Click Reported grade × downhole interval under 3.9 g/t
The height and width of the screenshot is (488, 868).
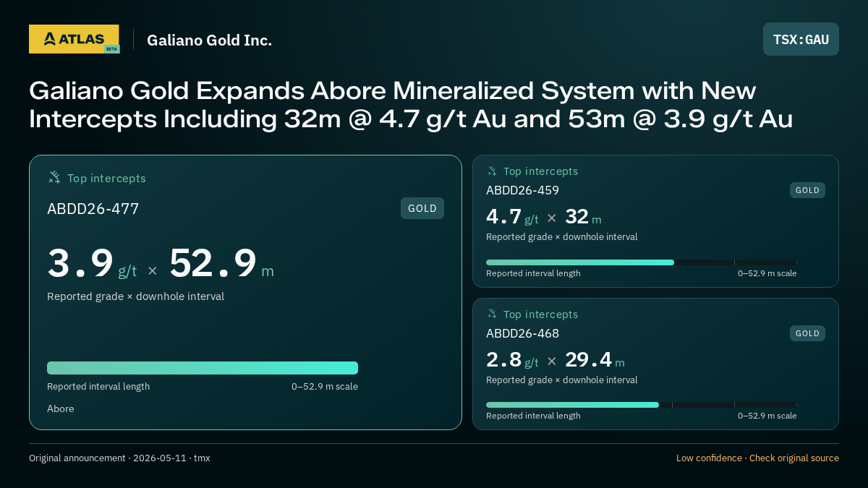(x=135, y=296)
